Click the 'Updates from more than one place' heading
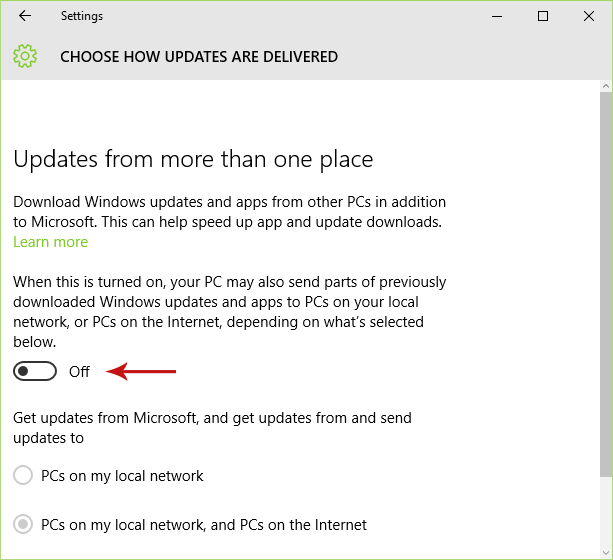Screen dimensions: 613x560 (x=193, y=159)
